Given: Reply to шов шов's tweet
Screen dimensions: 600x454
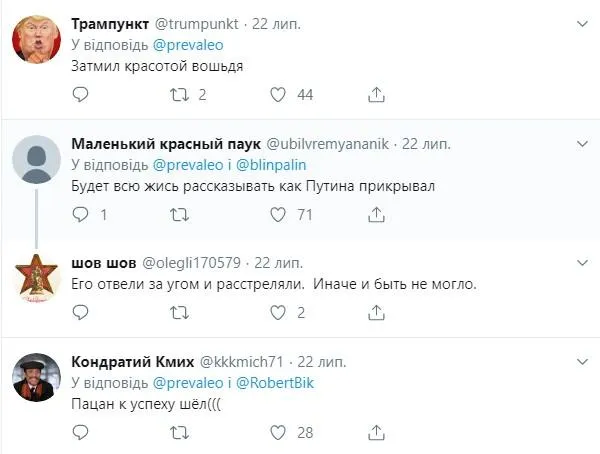Looking at the screenshot, I should coord(82,312).
